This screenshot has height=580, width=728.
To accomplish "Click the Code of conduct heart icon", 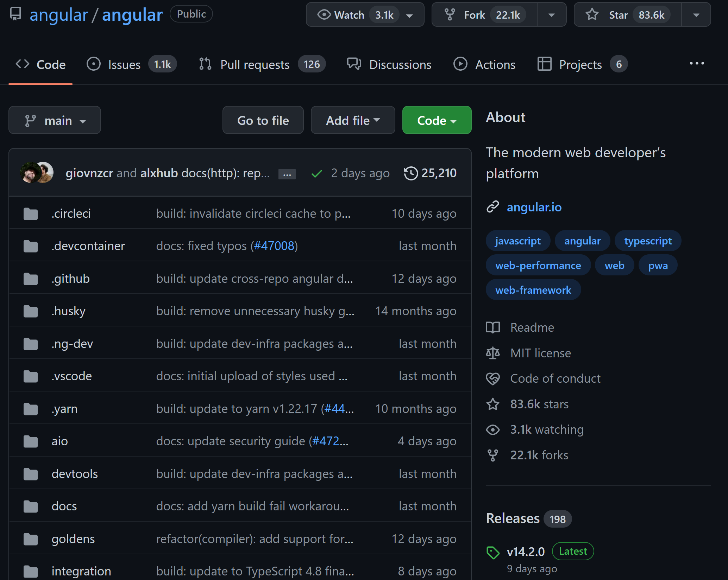I will click(493, 378).
